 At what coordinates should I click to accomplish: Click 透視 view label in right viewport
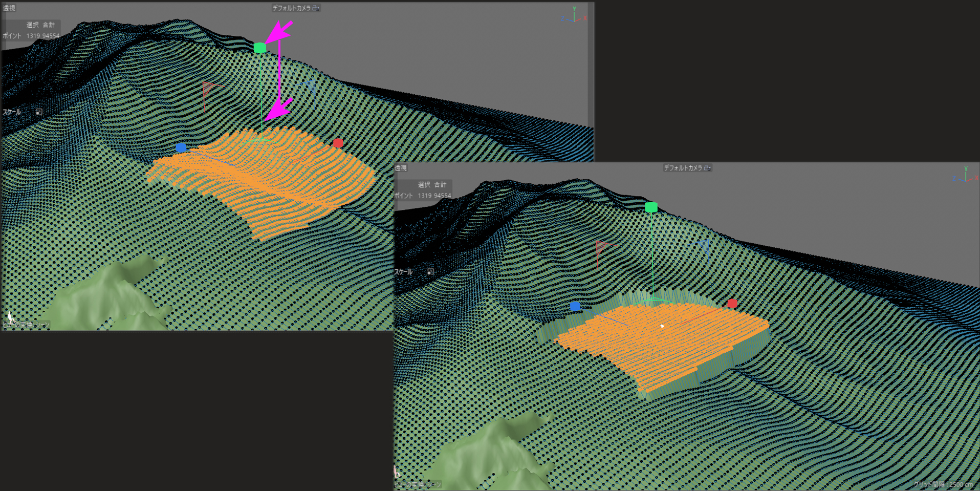(x=401, y=168)
